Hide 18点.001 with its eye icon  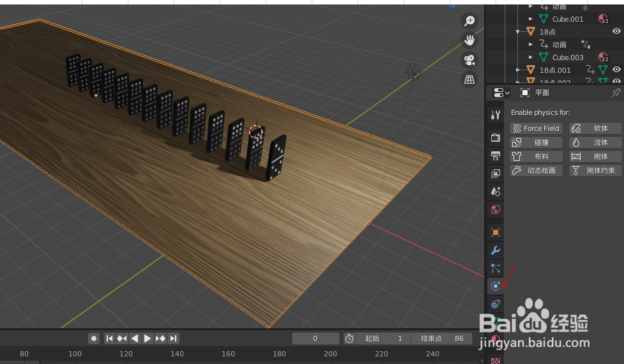(616, 69)
